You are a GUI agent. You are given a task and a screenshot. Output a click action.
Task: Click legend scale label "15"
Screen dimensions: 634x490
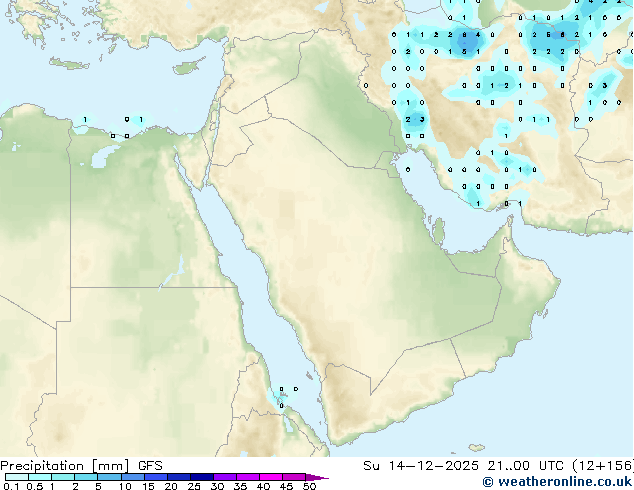click(x=148, y=486)
